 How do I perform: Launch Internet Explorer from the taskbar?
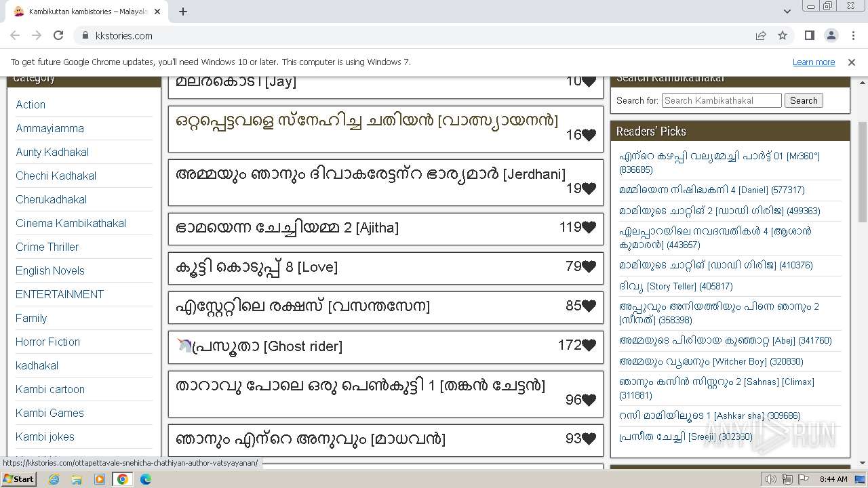[x=54, y=479]
